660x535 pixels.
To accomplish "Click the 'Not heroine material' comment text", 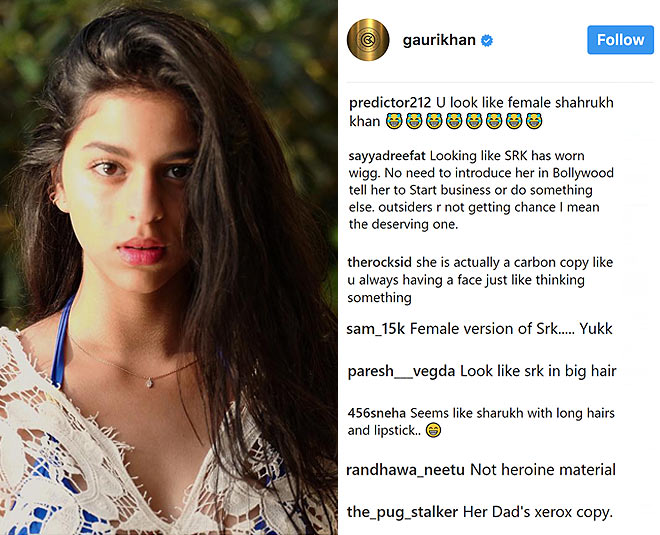I will [543, 470].
